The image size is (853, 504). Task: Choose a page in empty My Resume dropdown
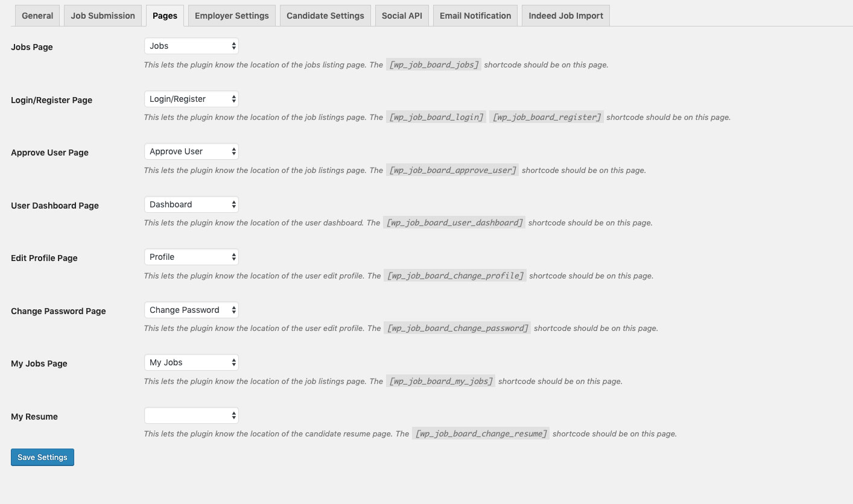tap(191, 415)
